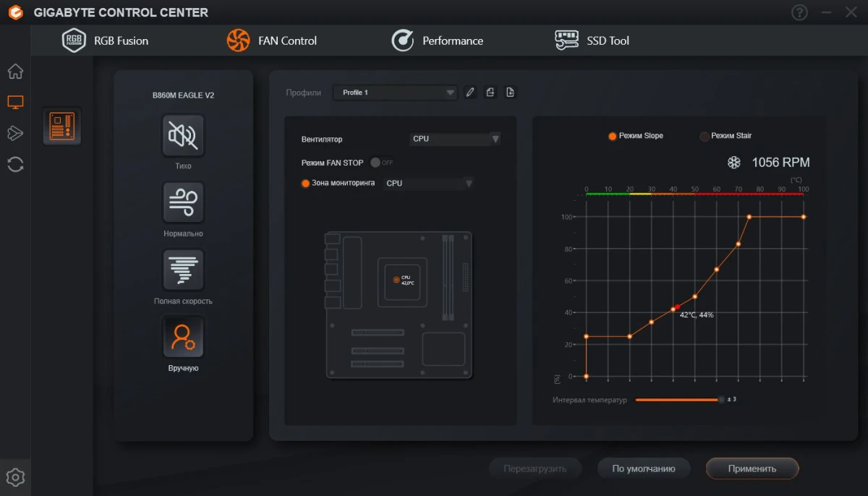Select the monitor icon in left sidebar

[x=15, y=103]
